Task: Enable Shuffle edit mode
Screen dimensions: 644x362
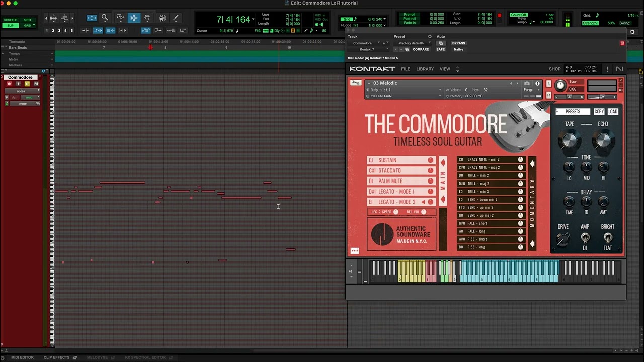Action: pos(11,20)
